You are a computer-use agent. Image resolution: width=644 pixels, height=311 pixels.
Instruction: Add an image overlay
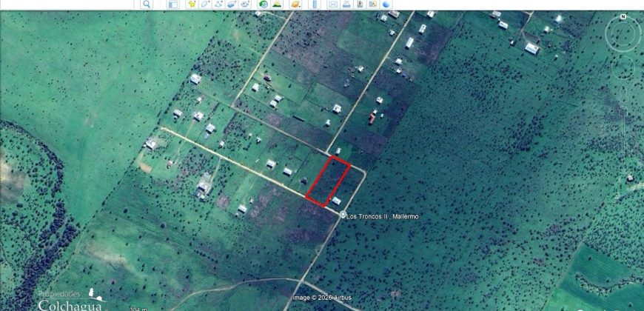pyautogui.click(x=232, y=4)
